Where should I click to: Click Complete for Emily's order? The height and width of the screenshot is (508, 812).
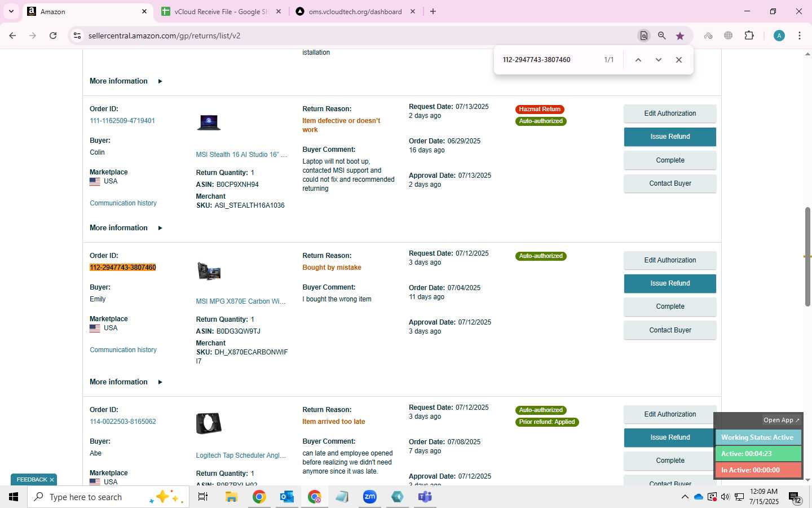[x=670, y=306]
